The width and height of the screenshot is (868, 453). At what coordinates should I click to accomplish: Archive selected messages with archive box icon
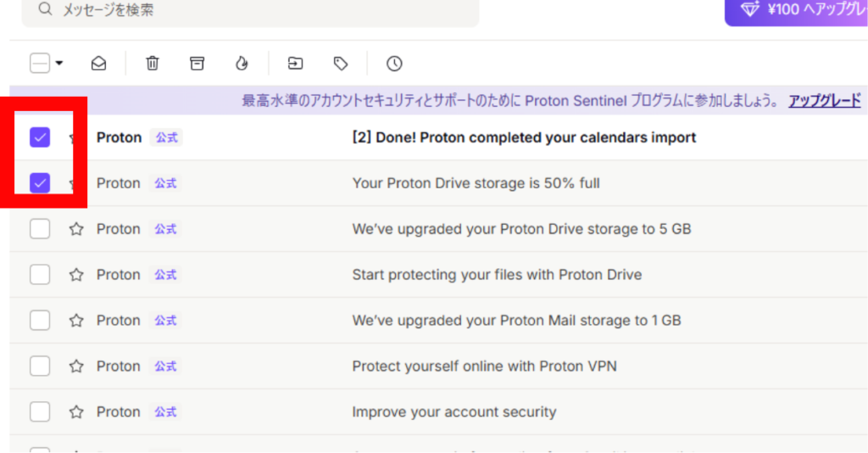(197, 64)
